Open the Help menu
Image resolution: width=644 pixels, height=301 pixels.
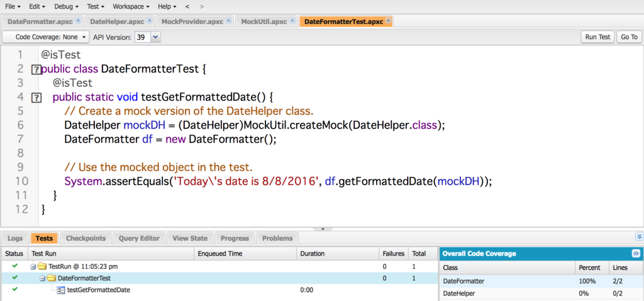click(167, 6)
